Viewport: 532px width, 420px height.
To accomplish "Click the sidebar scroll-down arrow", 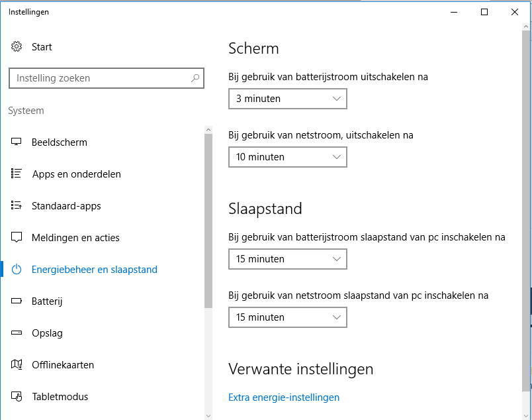I will [x=208, y=415].
